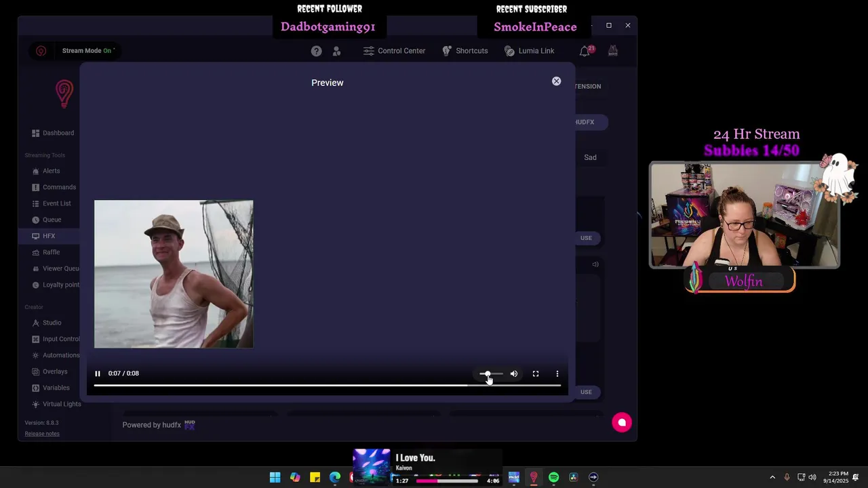868x488 pixels.
Task: Open Lumia Link
Action: click(x=530, y=51)
